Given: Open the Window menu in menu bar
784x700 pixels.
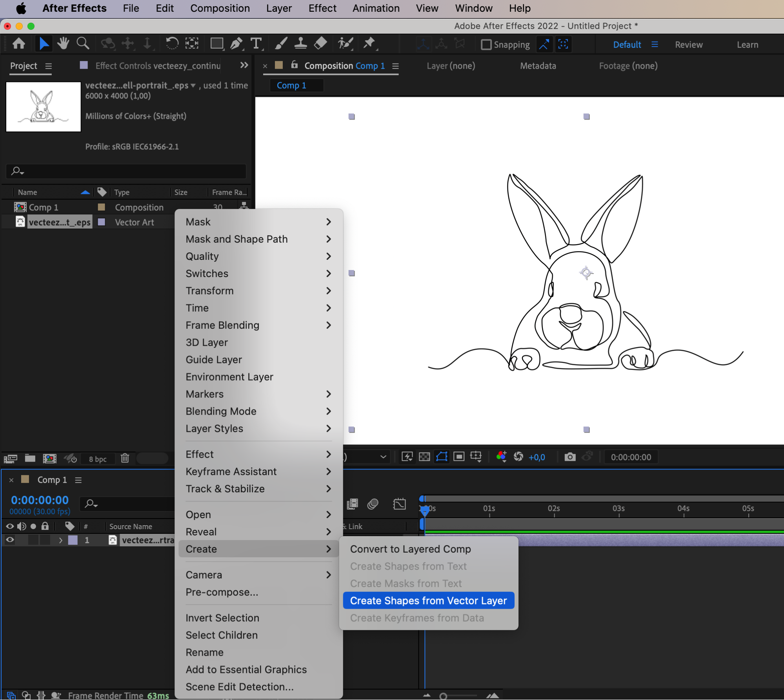Looking at the screenshot, I should [x=473, y=8].
